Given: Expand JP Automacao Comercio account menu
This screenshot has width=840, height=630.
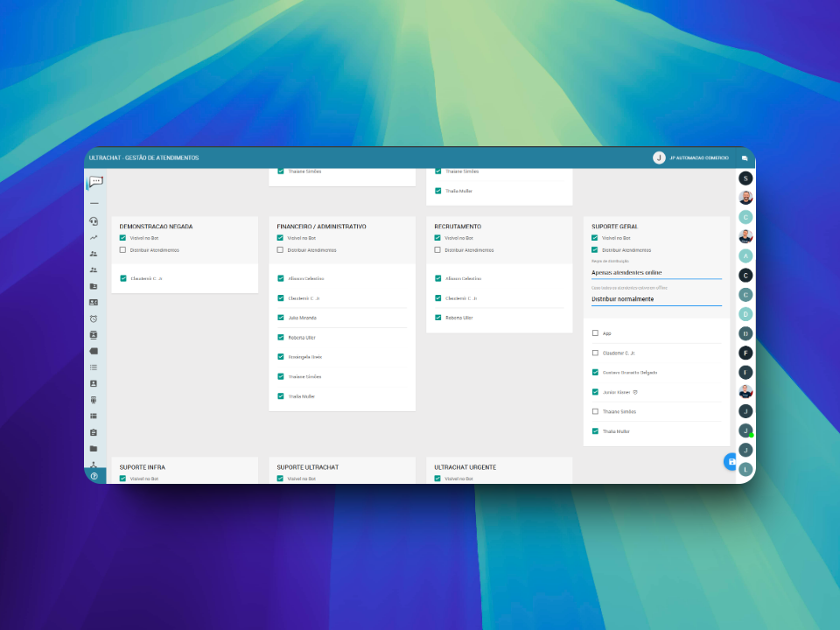Looking at the screenshot, I should [x=691, y=158].
